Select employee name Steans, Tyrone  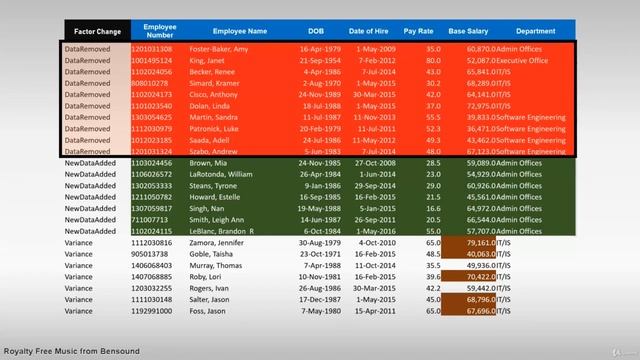pyautogui.click(x=213, y=186)
